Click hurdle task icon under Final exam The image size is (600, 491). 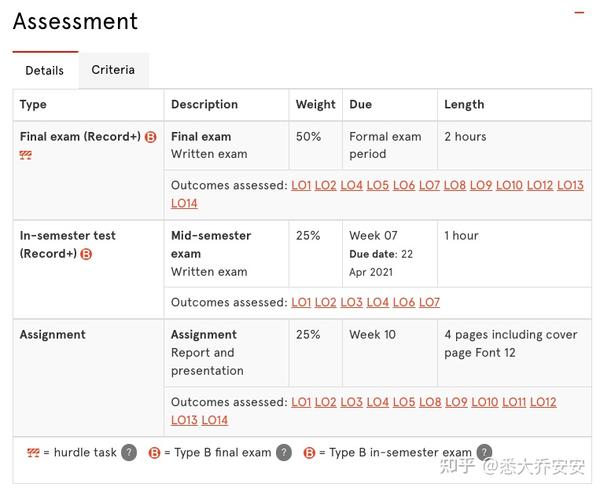pos(26,155)
